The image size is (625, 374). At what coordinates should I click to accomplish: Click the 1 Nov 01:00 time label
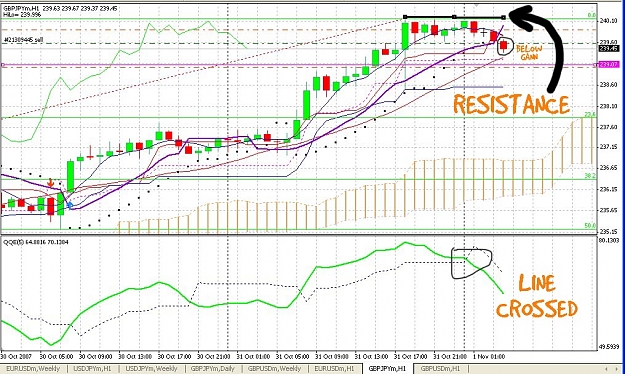(489, 356)
